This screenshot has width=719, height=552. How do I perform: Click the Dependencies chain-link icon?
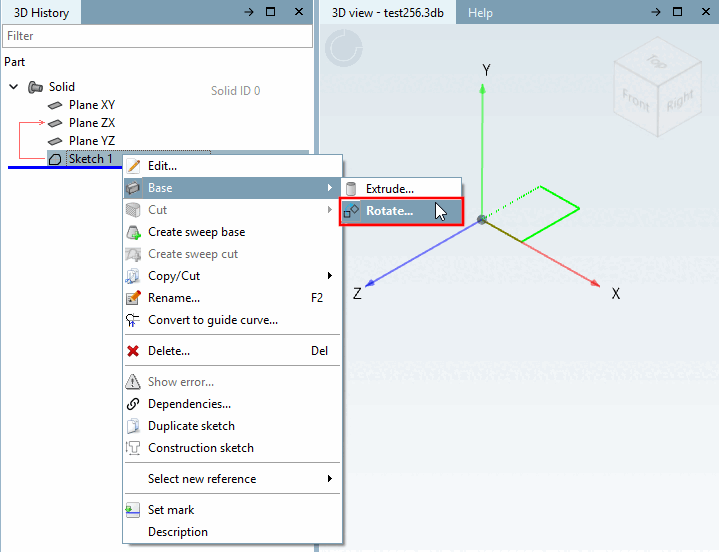pyautogui.click(x=133, y=404)
